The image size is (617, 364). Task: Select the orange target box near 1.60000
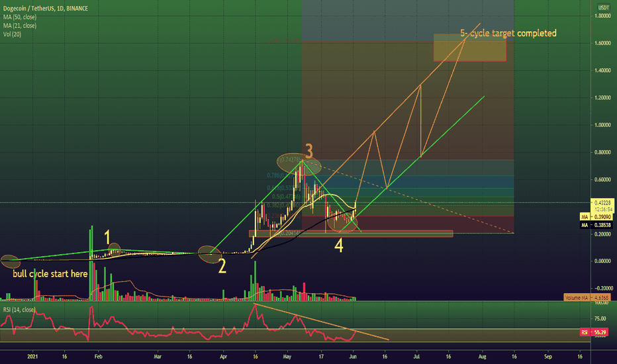tap(470, 48)
